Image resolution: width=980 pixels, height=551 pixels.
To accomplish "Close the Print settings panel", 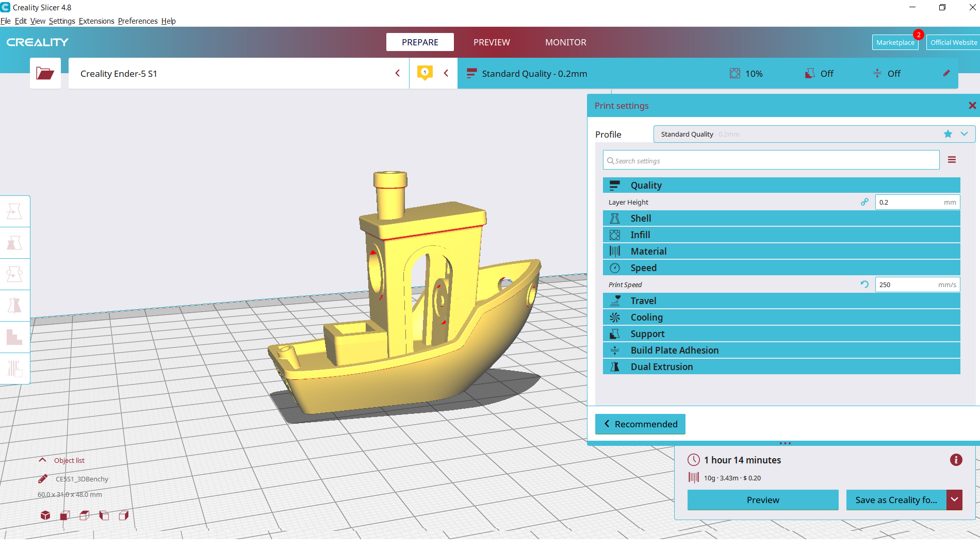I will click(x=972, y=106).
